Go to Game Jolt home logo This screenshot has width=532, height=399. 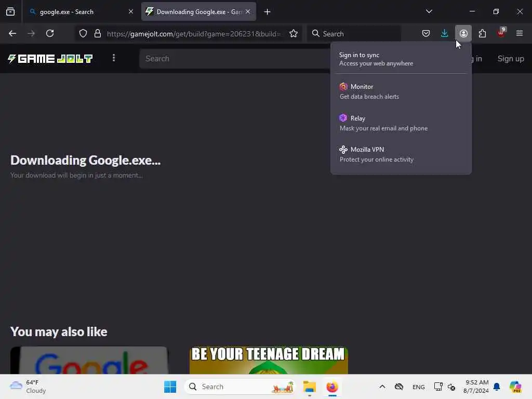click(x=50, y=59)
